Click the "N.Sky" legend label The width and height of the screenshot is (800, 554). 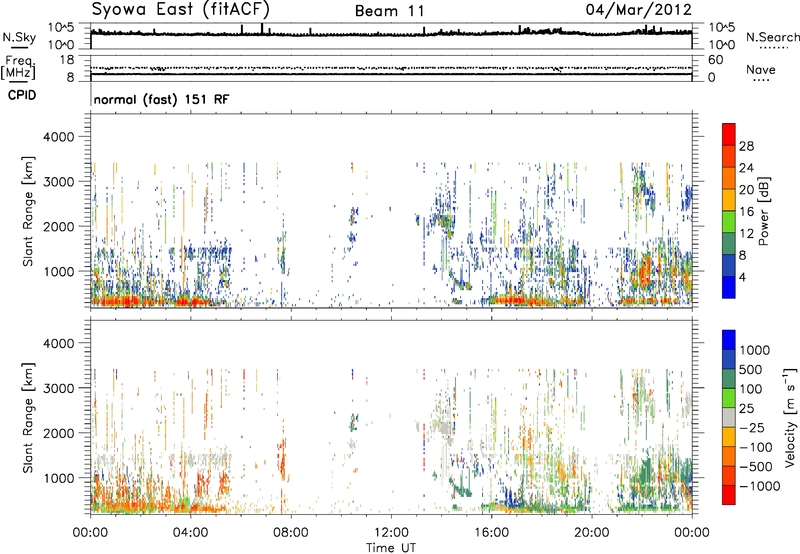coord(19,37)
